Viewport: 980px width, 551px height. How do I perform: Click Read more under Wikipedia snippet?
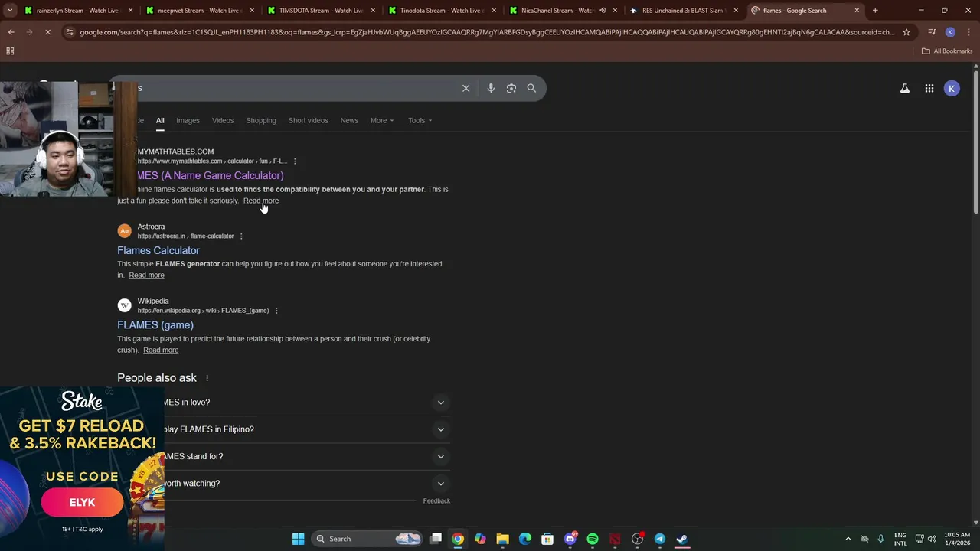[161, 350]
